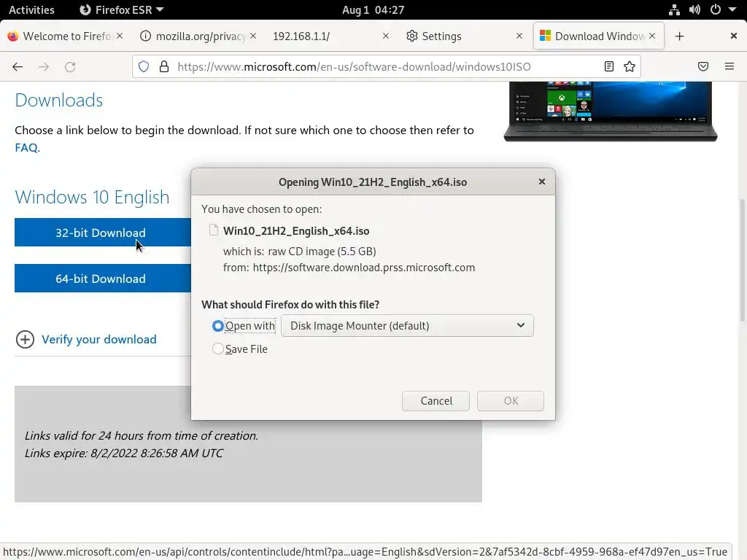Close the Welcome to Firefox tab
This screenshot has width=747, height=560.
click(120, 36)
